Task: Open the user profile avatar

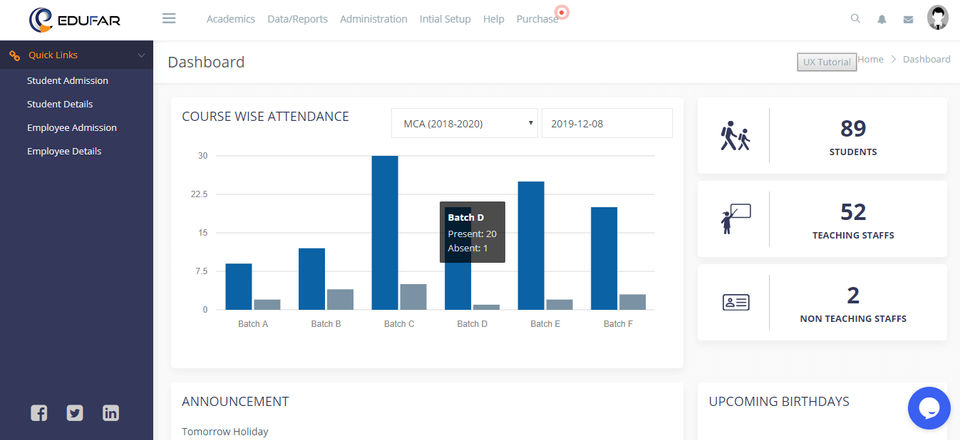Action: (x=937, y=18)
